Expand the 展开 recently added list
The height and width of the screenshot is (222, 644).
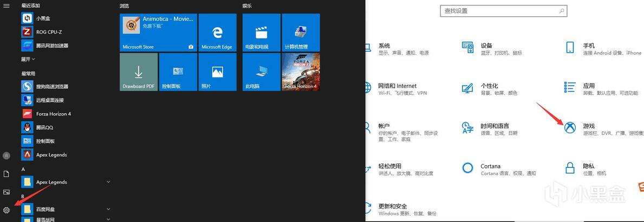[28, 59]
